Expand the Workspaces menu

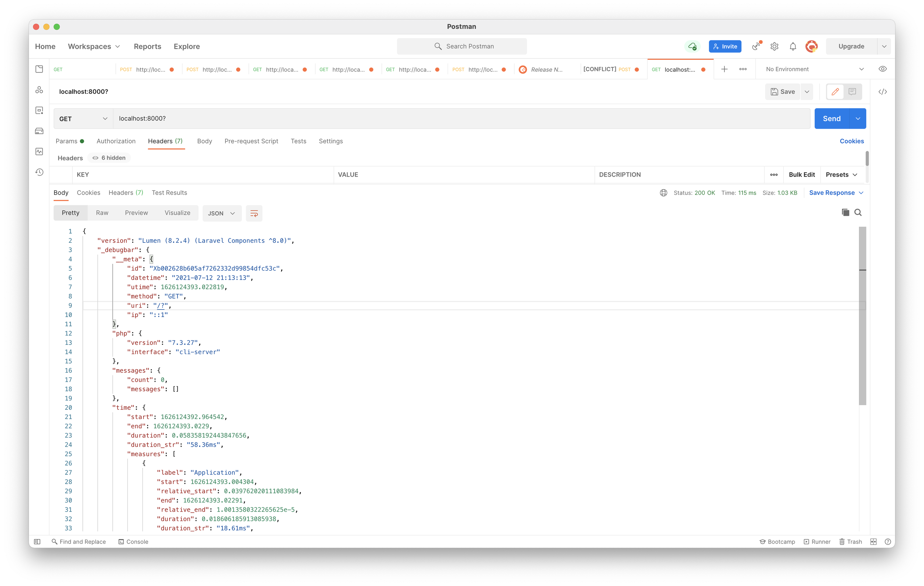pos(94,47)
